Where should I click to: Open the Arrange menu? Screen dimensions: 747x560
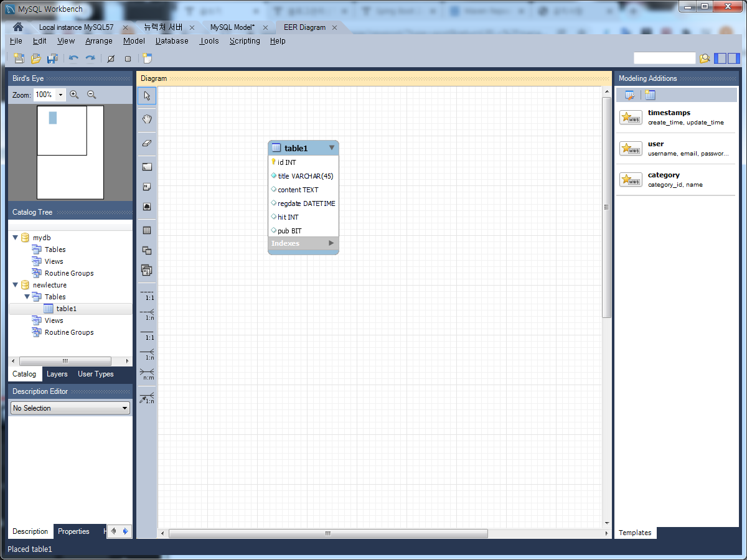coord(99,41)
